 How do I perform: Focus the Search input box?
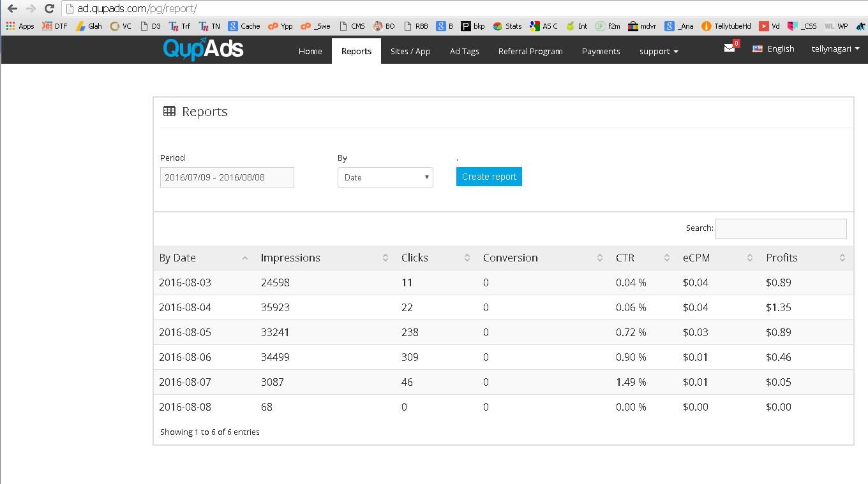781,229
